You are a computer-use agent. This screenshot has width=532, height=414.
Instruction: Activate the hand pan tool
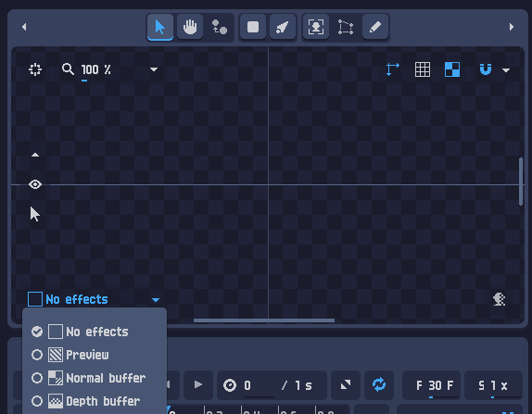[190, 27]
